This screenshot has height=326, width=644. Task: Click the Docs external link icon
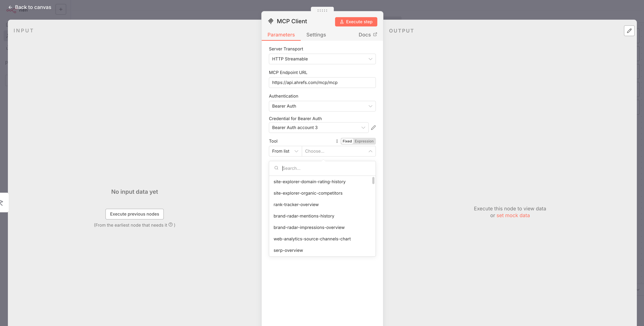coord(375,34)
